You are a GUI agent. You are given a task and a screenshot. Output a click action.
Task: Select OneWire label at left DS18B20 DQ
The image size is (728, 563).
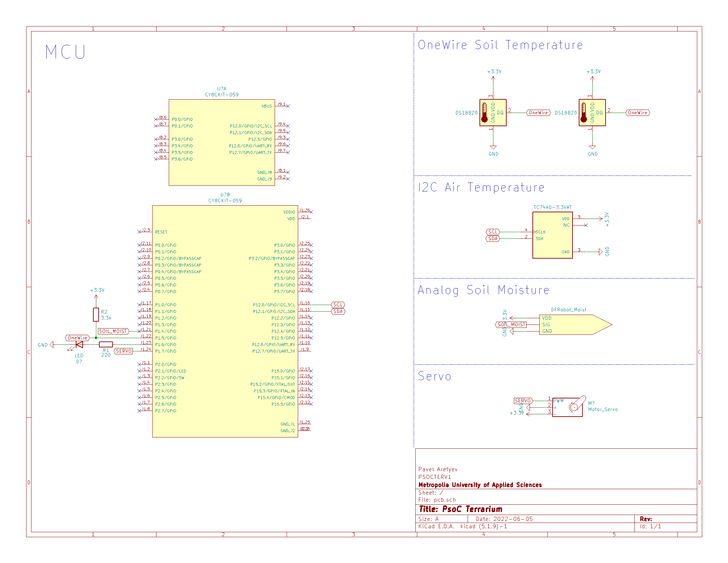point(538,113)
